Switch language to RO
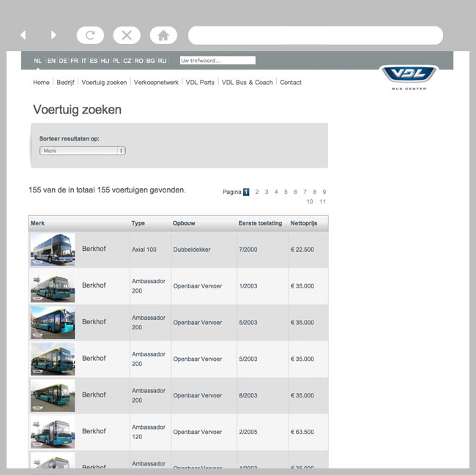Viewport: 476px width, 475px height. (x=138, y=61)
